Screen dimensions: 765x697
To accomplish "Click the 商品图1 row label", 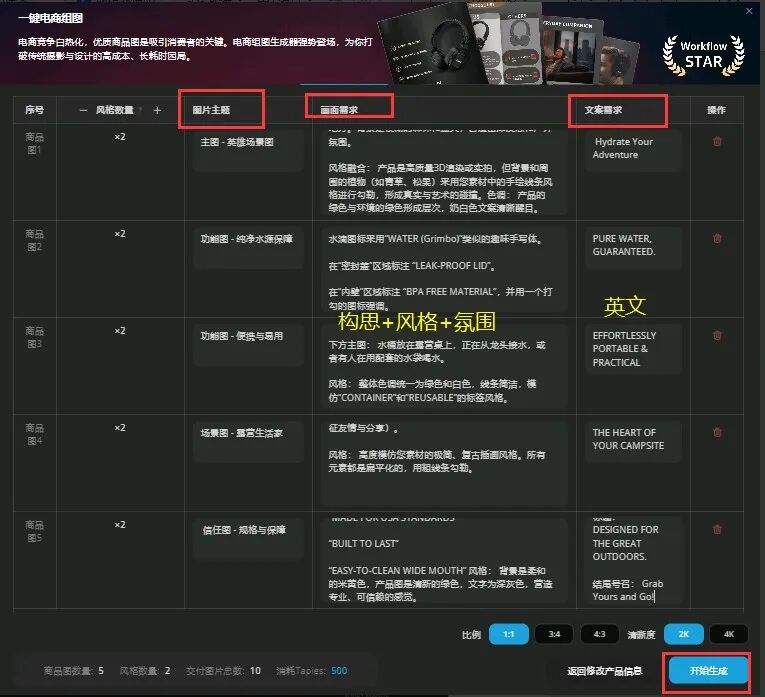I will [x=34, y=143].
